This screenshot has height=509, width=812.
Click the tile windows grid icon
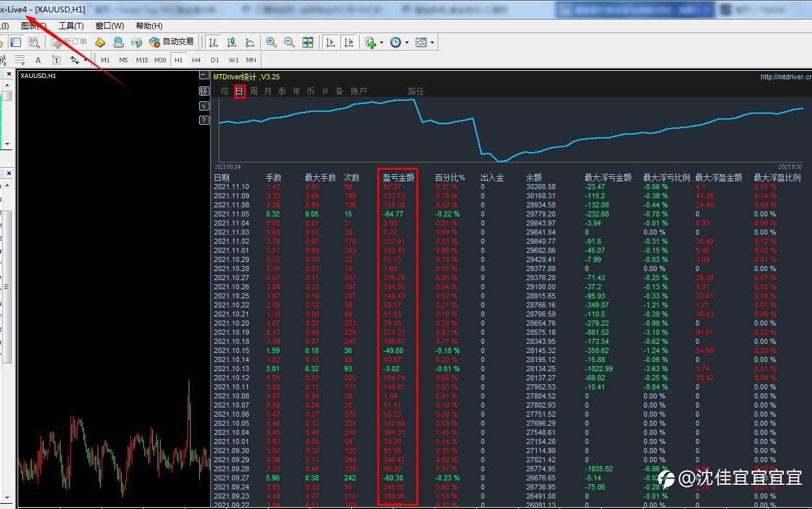(x=308, y=42)
